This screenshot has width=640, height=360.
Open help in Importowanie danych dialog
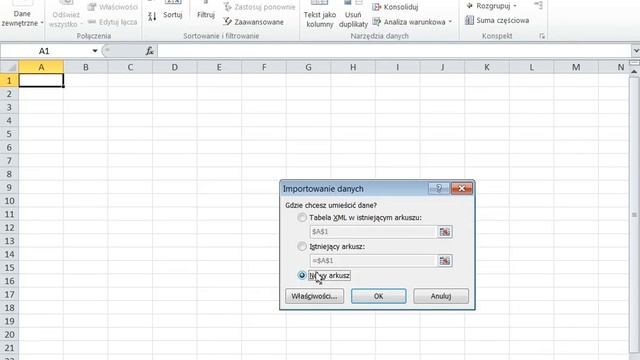pyautogui.click(x=439, y=189)
